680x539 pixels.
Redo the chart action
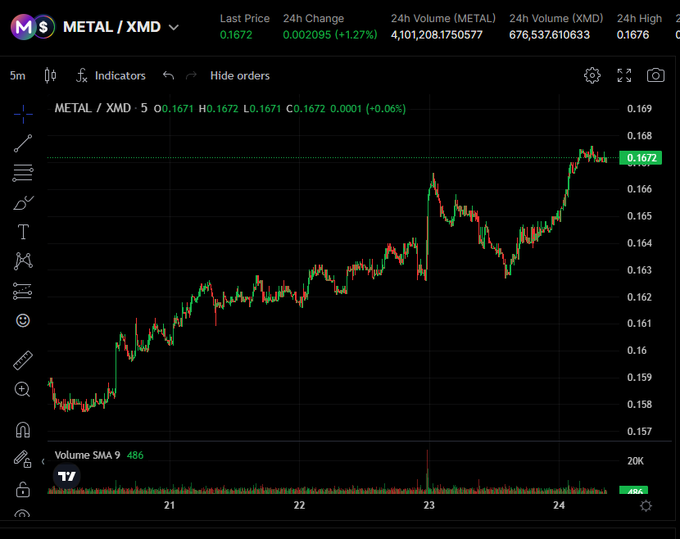191,75
